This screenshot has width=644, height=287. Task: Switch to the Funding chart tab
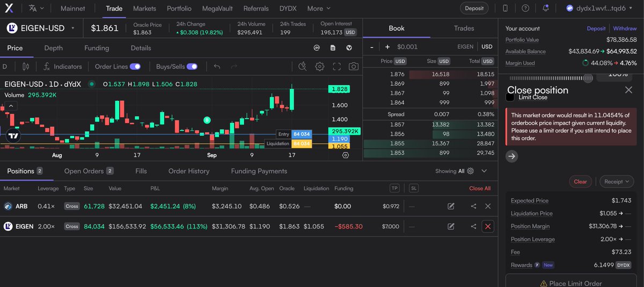tap(97, 48)
